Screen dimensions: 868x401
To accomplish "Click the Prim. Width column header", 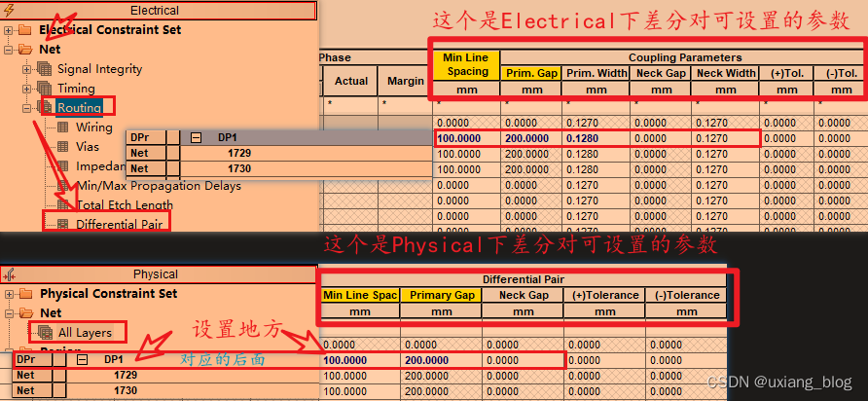I will (596, 73).
